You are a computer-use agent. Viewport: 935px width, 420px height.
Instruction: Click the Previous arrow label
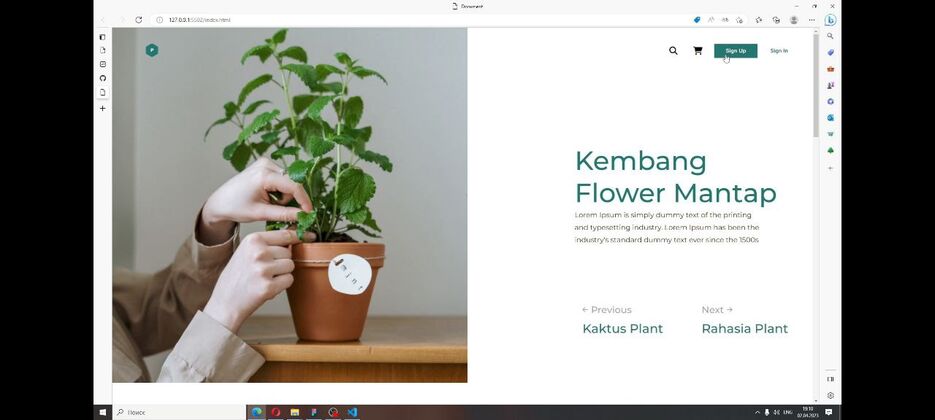coord(606,310)
